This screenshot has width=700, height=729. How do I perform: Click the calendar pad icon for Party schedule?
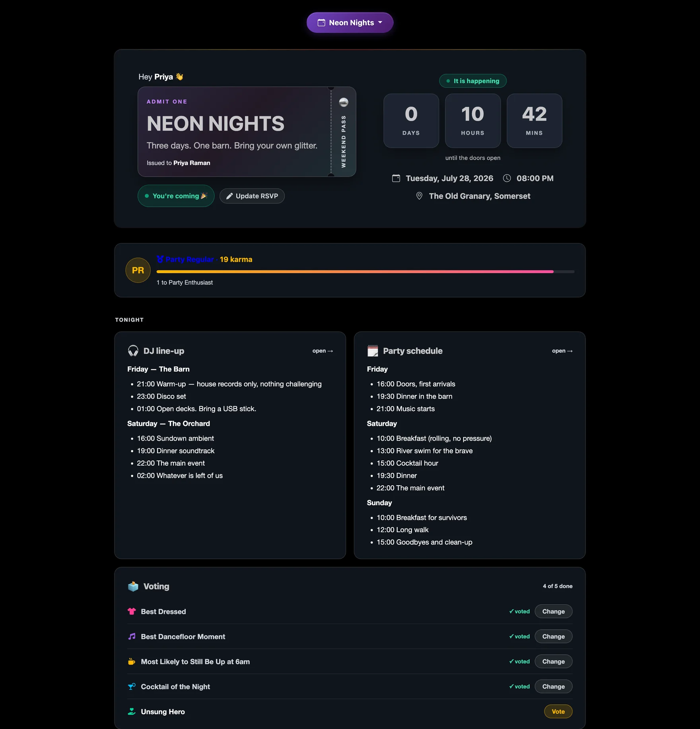(373, 351)
